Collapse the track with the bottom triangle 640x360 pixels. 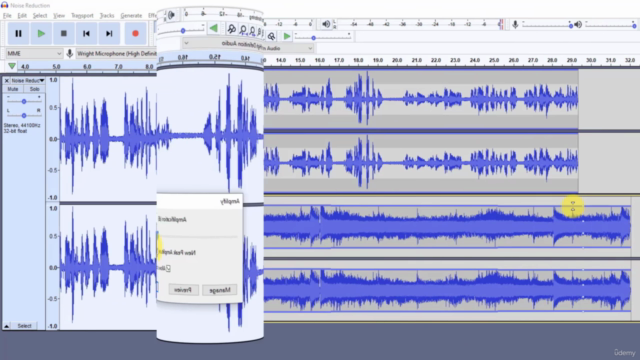click(7, 326)
